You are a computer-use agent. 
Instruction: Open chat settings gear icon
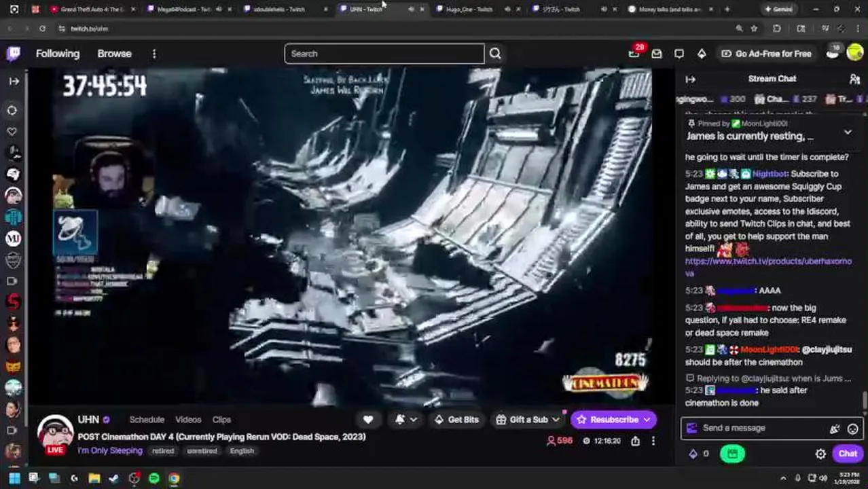tap(820, 454)
